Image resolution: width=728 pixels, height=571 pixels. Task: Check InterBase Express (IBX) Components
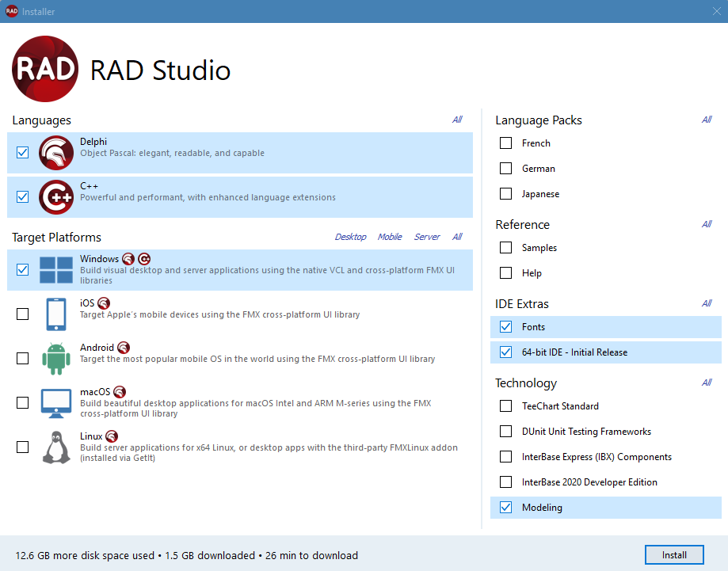(505, 457)
